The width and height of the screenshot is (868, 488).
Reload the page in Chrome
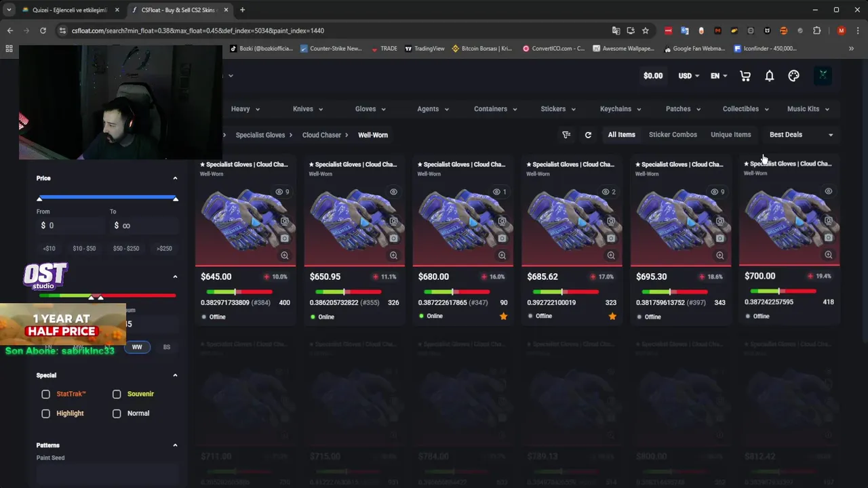(x=43, y=30)
